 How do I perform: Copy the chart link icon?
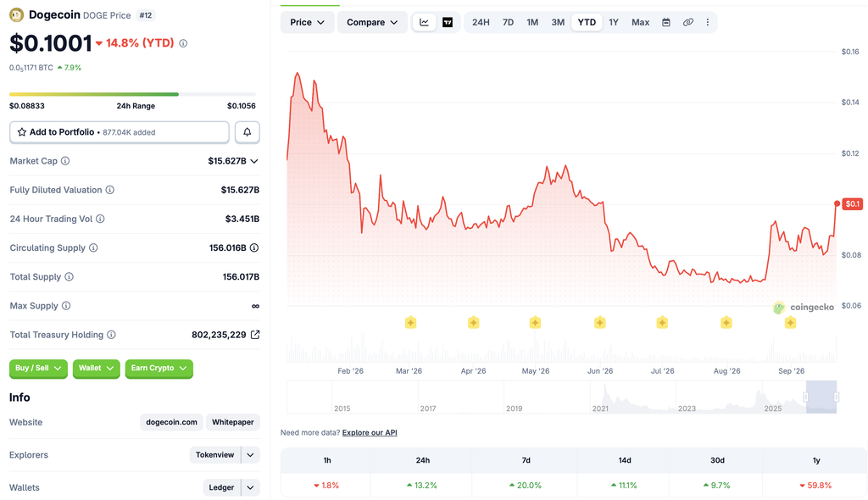[687, 22]
